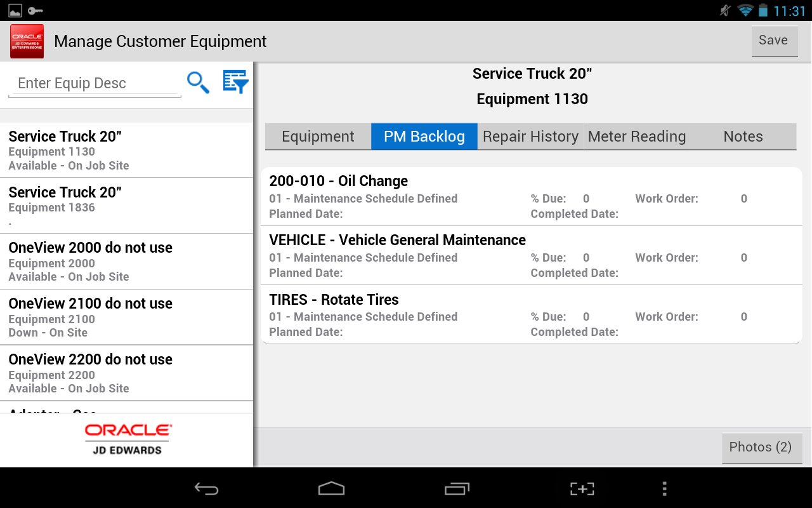Tap the search magnifier icon
812x508 pixels.
198,83
